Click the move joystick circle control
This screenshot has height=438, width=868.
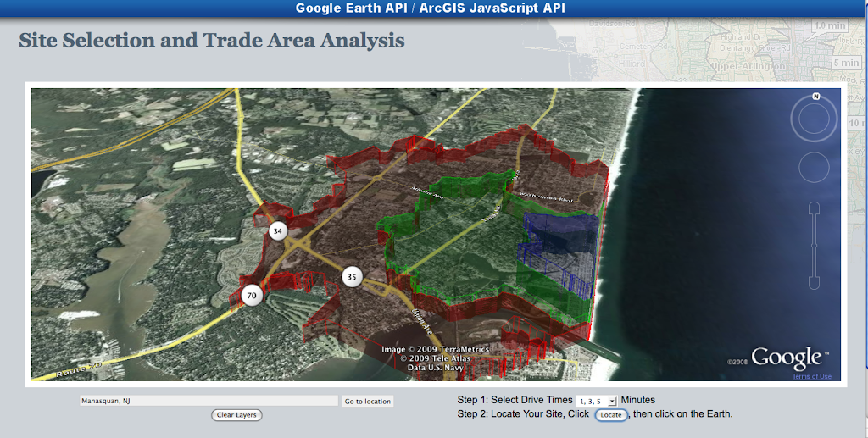click(x=814, y=167)
